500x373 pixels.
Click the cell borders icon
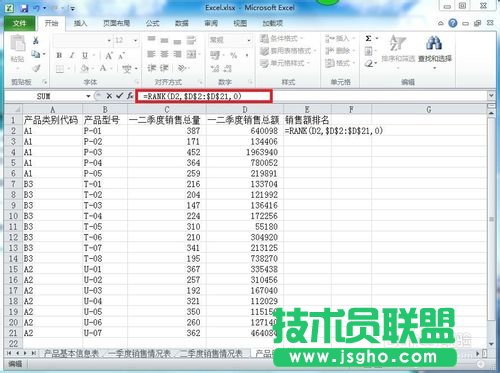[x=60, y=69]
